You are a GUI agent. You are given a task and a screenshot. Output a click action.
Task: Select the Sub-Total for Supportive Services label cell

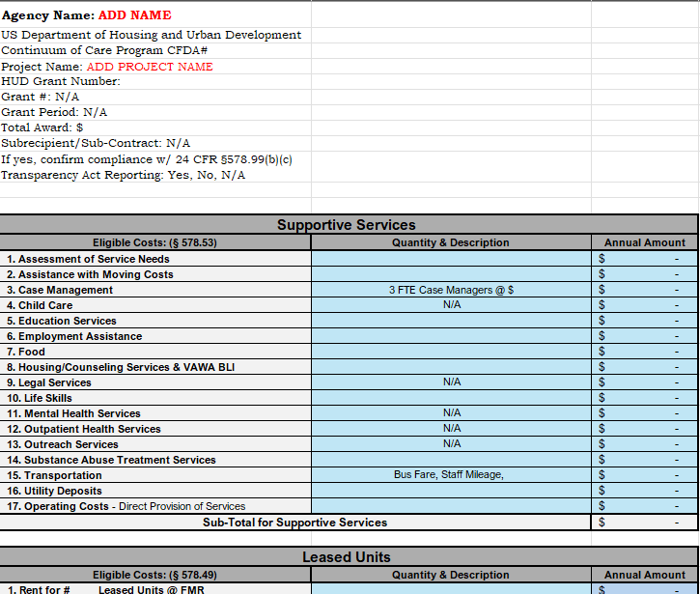click(294, 523)
